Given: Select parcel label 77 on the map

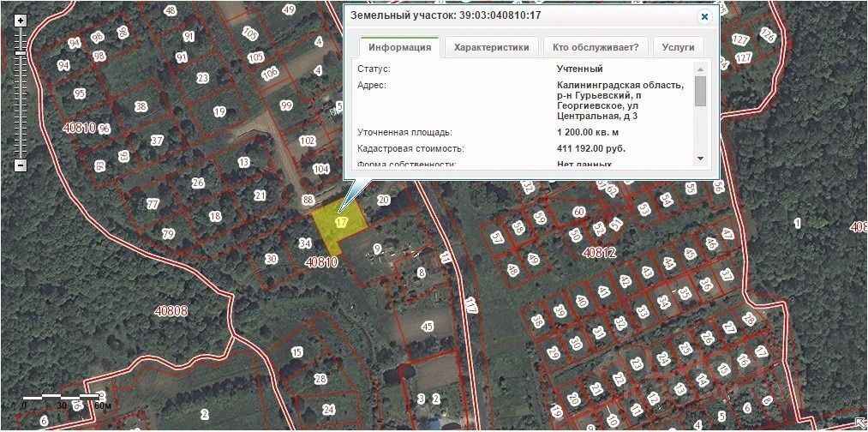Looking at the screenshot, I should tap(153, 204).
